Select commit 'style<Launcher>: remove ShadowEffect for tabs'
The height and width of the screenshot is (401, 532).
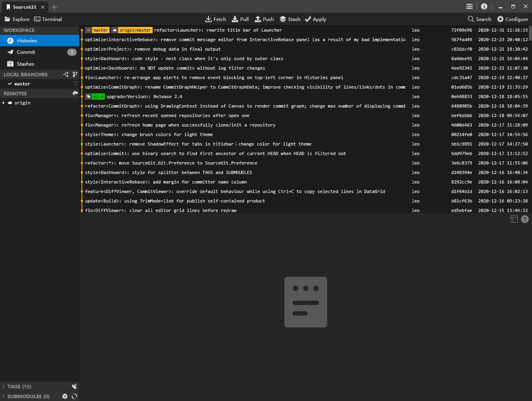tap(305, 144)
